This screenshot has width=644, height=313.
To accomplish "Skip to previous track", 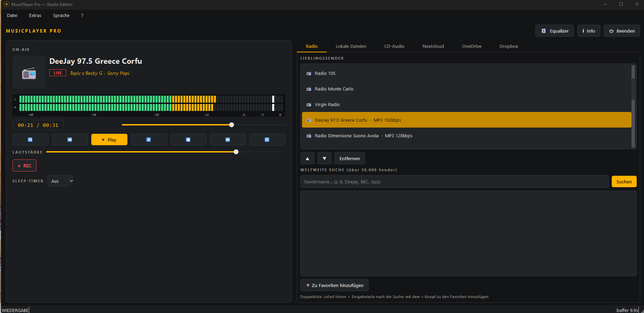I will pos(70,140).
